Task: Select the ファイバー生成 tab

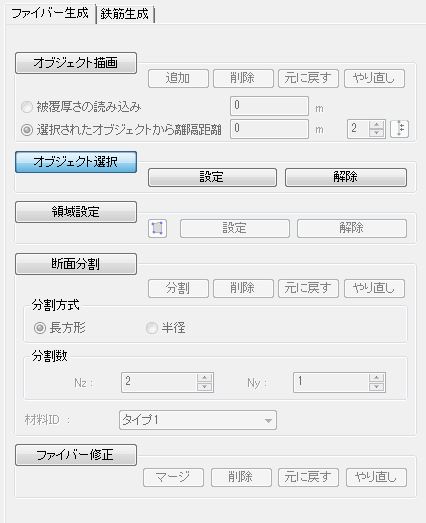Action: click(50, 13)
